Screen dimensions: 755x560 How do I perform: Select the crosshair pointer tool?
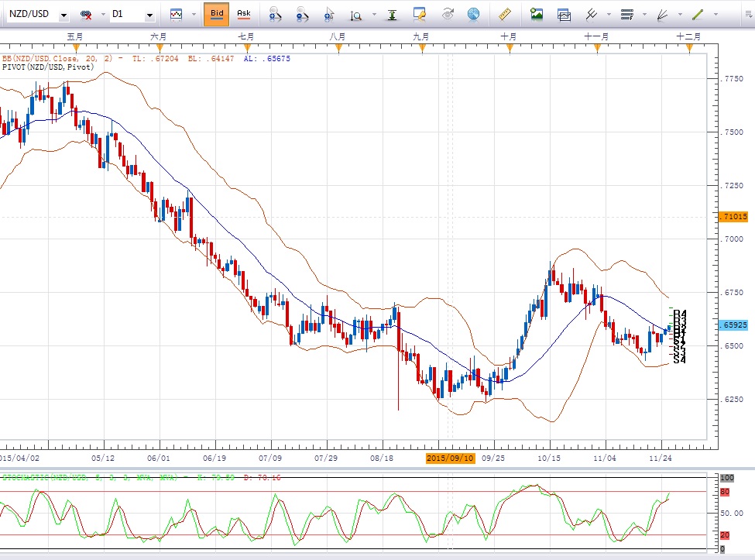(x=328, y=13)
